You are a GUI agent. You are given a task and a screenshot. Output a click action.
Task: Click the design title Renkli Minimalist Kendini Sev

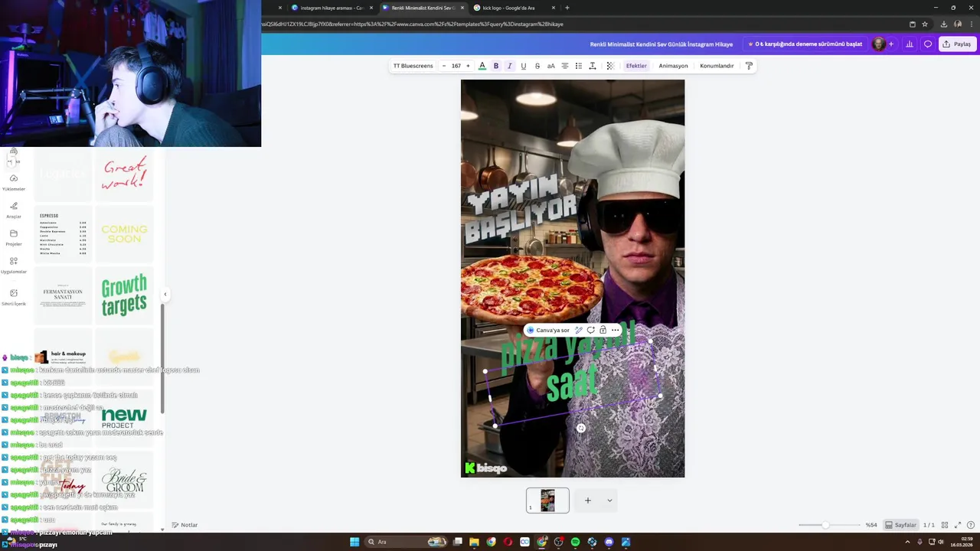pos(661,44)
